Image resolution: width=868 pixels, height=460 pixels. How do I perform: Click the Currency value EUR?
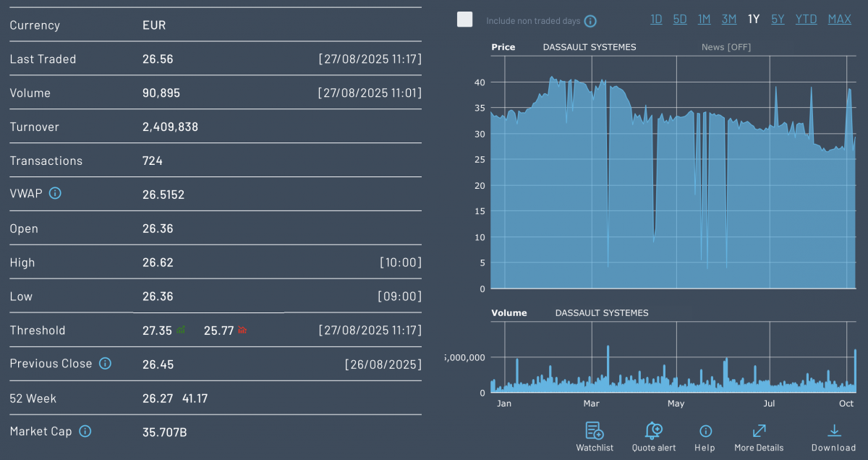[154, 25]
